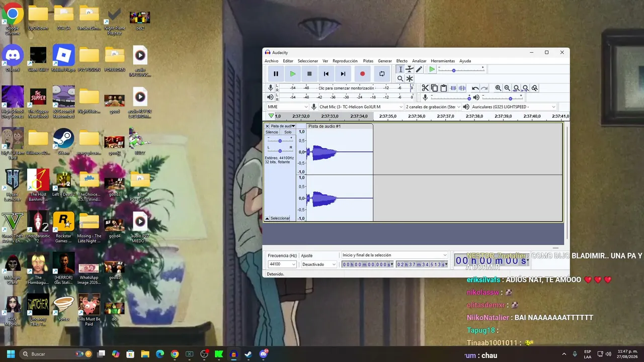Click the playback meter speaker icon
Viewport: 644px width, 362px height.
pos(270,97)
